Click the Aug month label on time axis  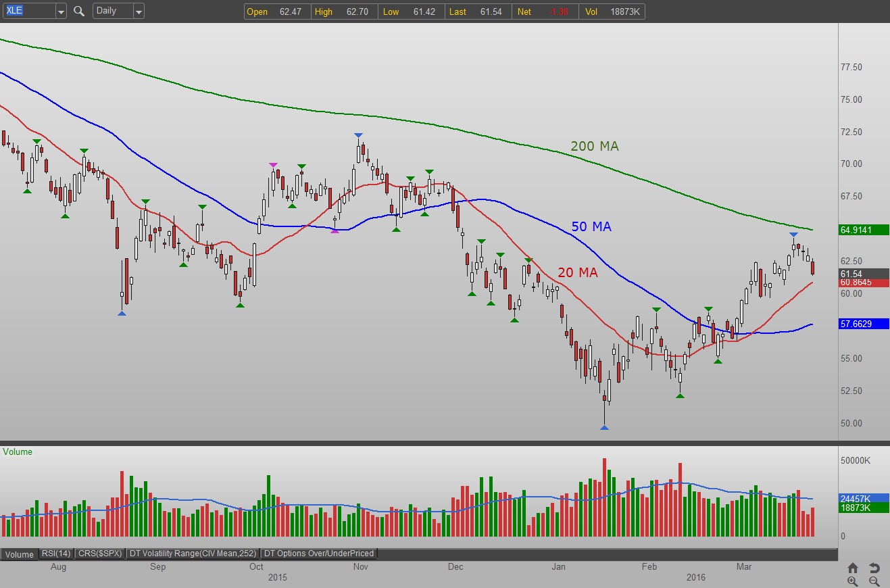pos(59,566)
